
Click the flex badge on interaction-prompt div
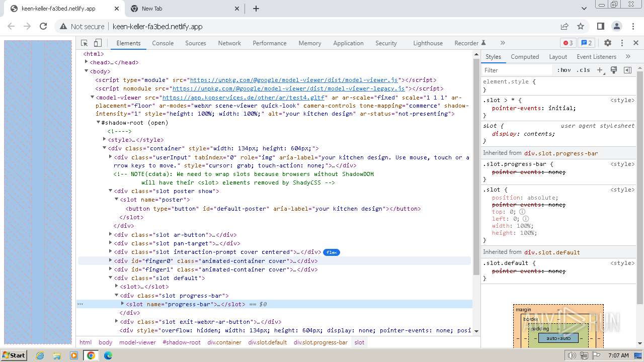click(x=332, y=252)
